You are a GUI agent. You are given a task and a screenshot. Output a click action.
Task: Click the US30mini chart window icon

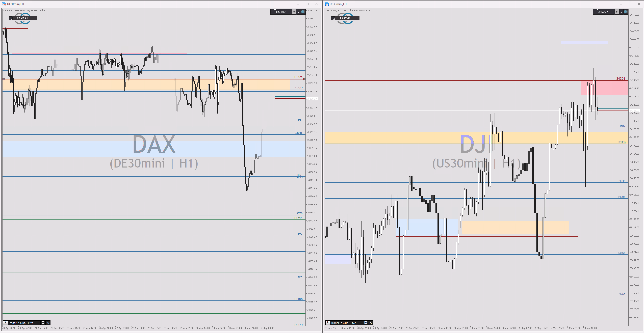click(327, 4)
